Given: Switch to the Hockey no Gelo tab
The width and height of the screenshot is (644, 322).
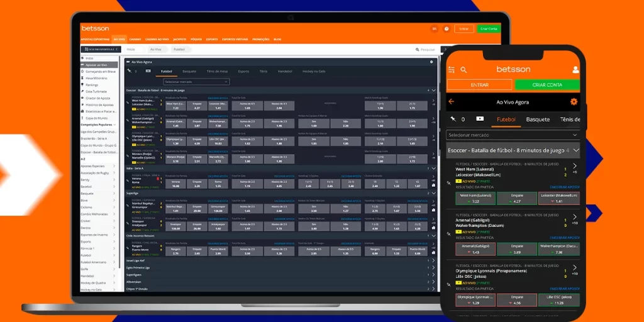Looking at the screenshot, I should coord(314,72).
